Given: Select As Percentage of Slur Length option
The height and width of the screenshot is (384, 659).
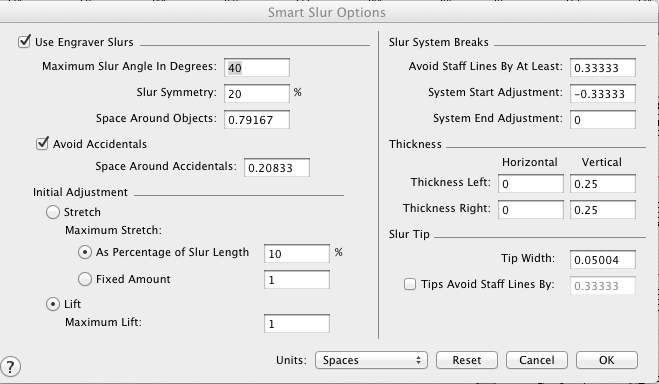Looking at the screenshot, I should (85, 252).
